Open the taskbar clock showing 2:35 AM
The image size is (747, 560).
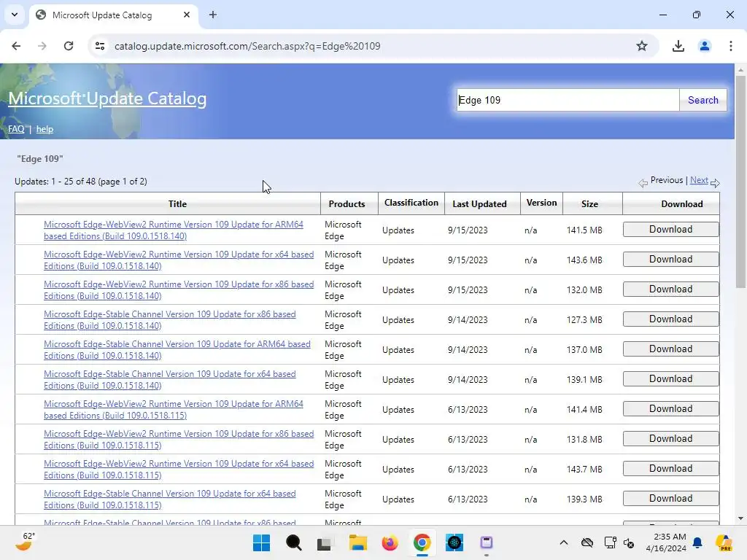(x=666, y=542)
